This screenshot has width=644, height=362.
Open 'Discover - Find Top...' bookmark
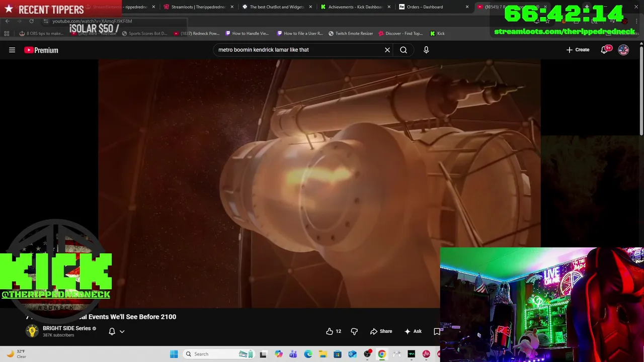[x=400, y=34]
